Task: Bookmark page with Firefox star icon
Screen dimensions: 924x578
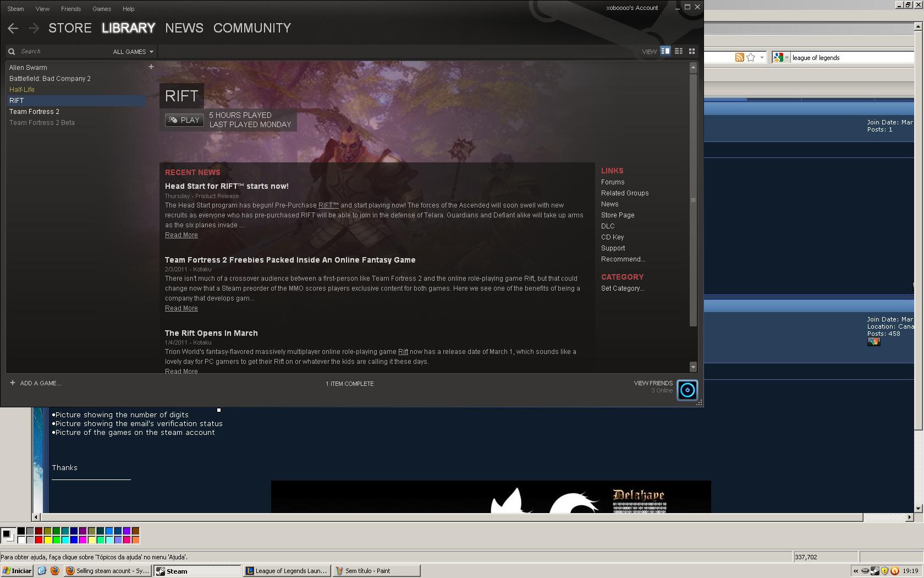Action: coord(751,57)
